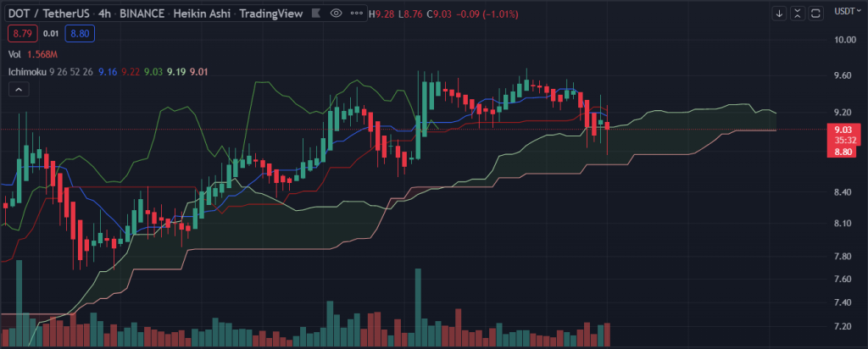This screenshot has width=868, height=349.
Task: Click the red 9.03 current price label
Action: [x=842, y=130]
